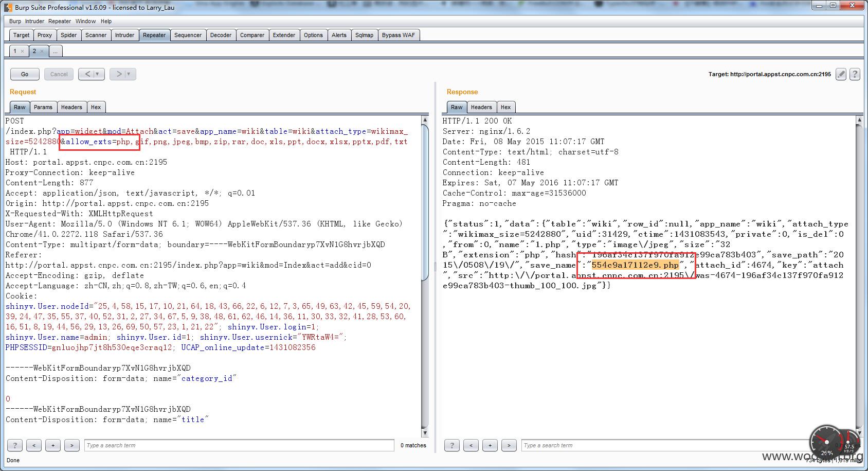
Task: Click the Go button to send request
Action: (25, 74)
